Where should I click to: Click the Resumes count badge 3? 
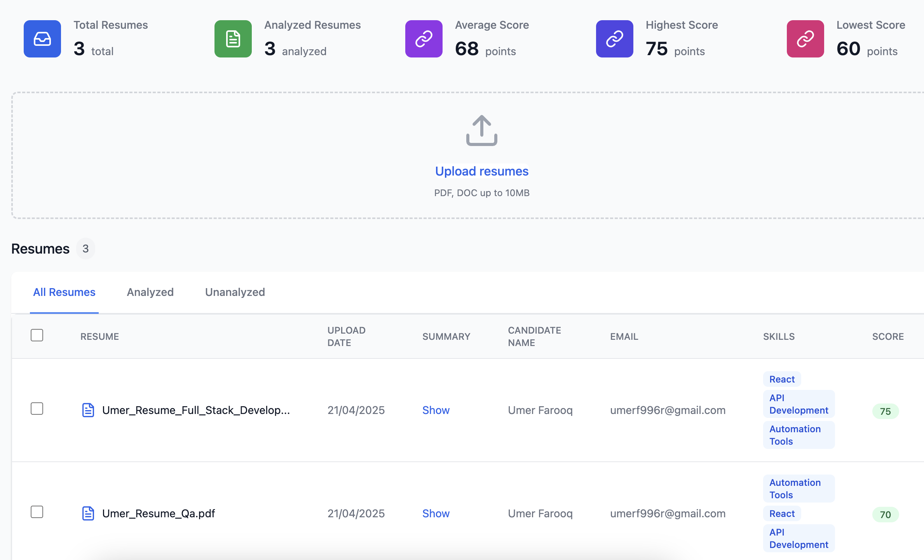[85, 249]
